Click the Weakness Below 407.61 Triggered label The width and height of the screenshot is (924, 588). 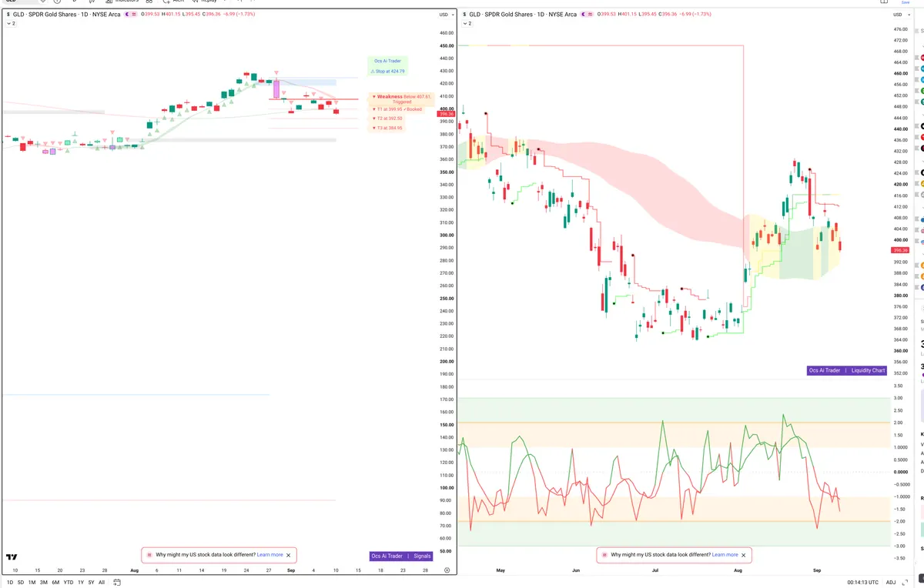pos(401,99)
